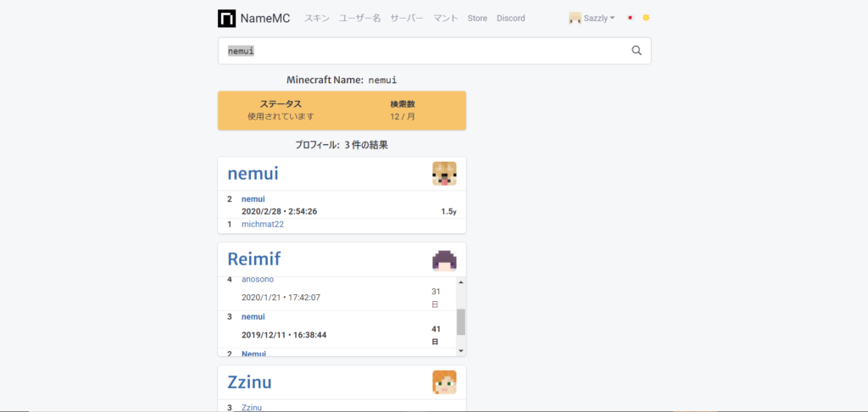Screen dimensions: 868x412
Task: Click the 使用されています status text
Action: [x=281, y=116]
